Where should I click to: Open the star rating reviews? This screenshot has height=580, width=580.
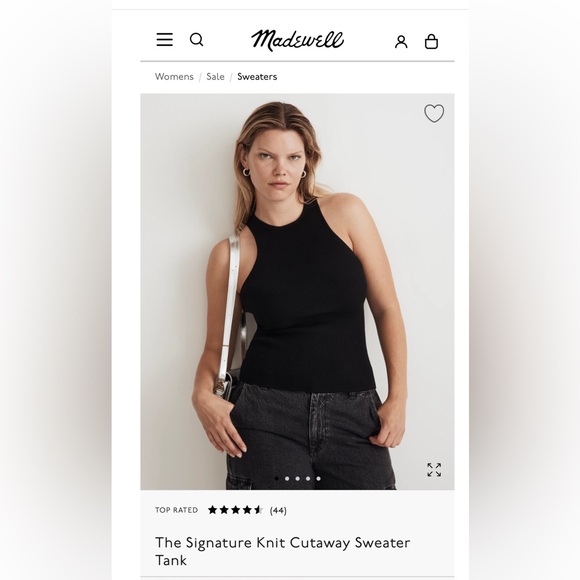pyautogui.click(x=235, y=510)
